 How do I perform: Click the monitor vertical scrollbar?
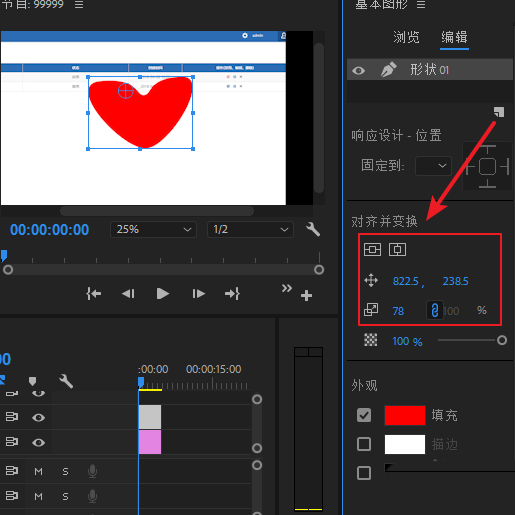(x=319, y=118)
